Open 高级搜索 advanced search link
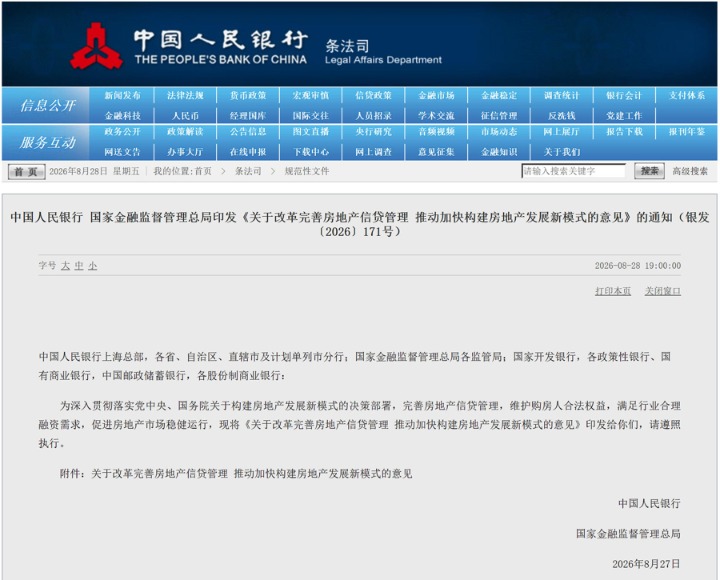720x580 pixels. tap(690, 171)
